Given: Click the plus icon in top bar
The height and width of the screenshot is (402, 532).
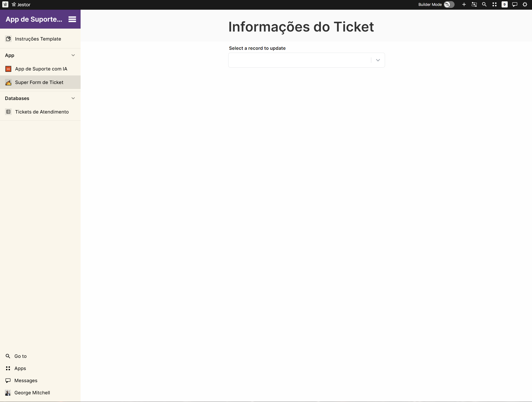Looking at the screenshot, I should tap(464, 5).
